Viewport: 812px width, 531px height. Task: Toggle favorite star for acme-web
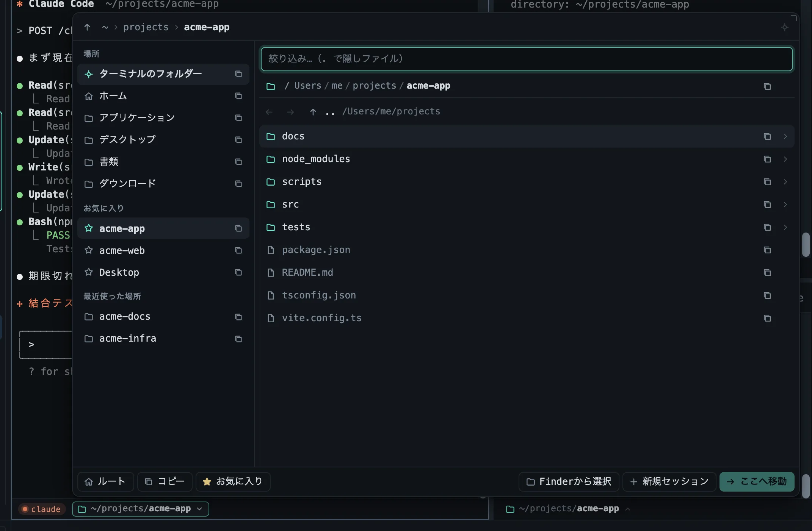[x=89, y=250]
